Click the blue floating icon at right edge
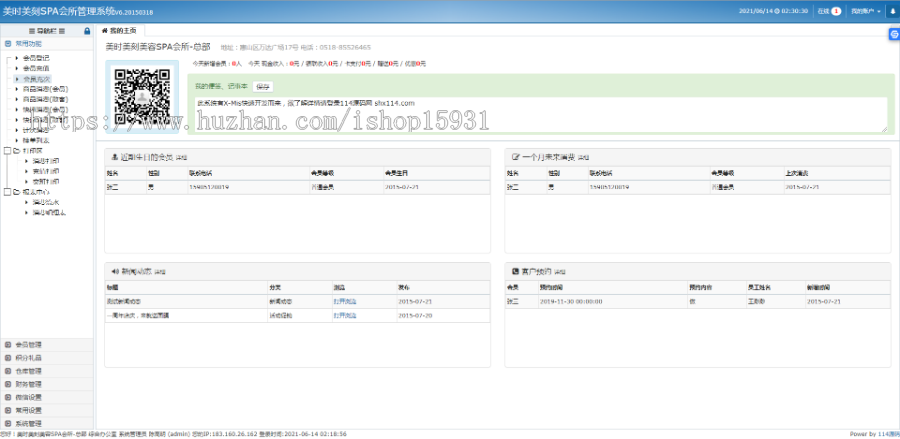Screen dimensions: 900x439 (x=894, y=34)
